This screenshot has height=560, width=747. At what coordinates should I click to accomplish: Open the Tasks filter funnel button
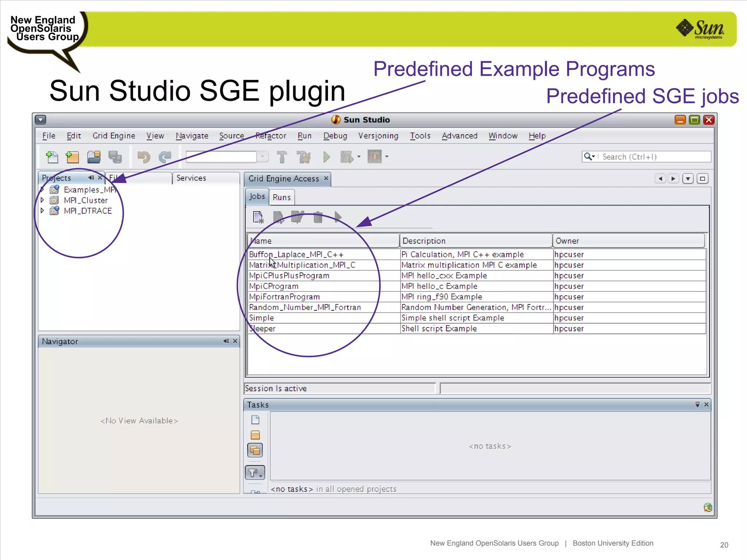point(255,473)
